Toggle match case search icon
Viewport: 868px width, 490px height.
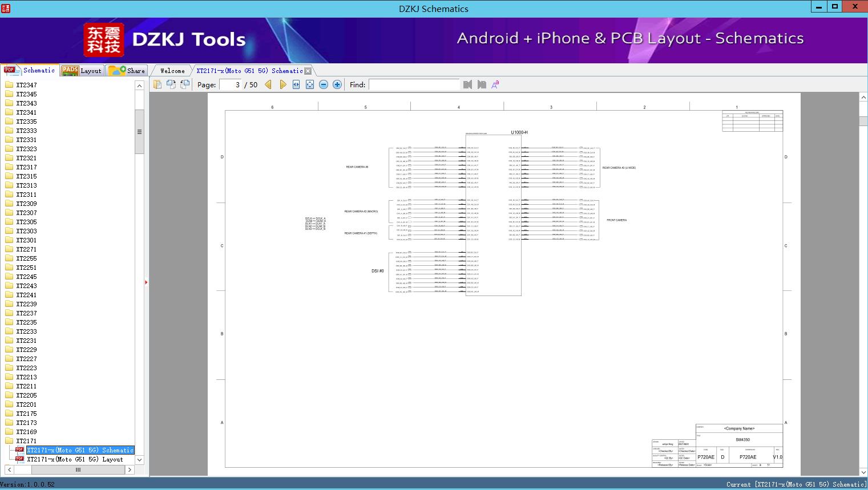495,84
